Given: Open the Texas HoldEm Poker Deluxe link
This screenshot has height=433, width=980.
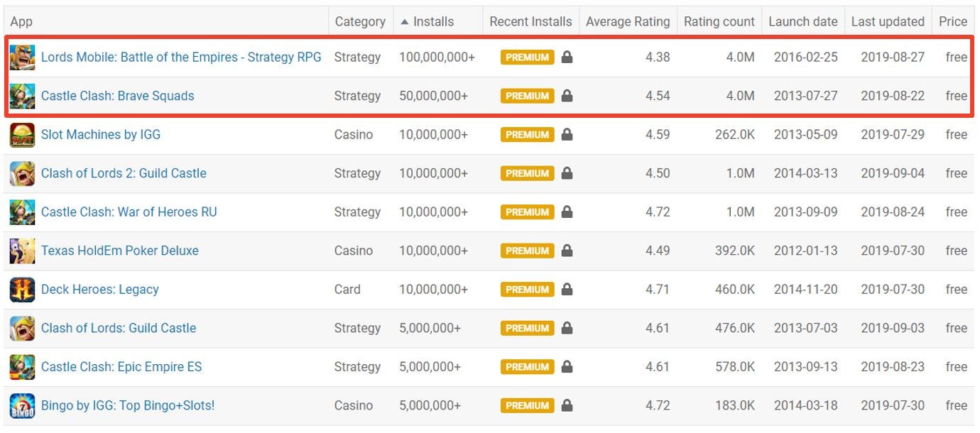Looking at the screenshot, I should [x=120, y=250].
